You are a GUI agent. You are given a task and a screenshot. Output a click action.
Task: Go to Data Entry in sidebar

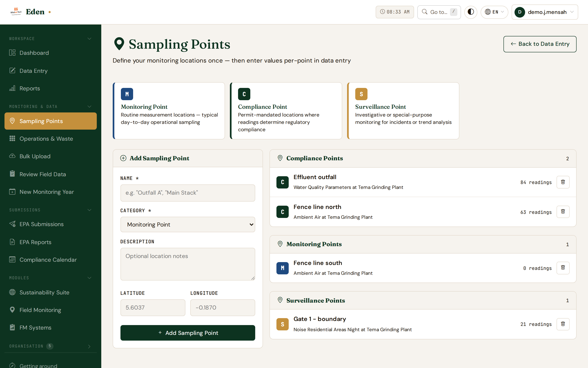[x=51, y=71]
